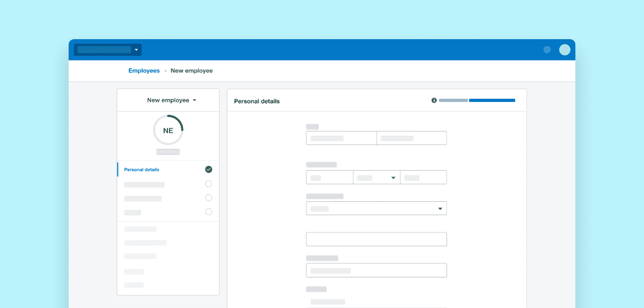Click the 'New employee' breadcrumb text
Viewport: 644px width, 308px height.
coord(192,71)
